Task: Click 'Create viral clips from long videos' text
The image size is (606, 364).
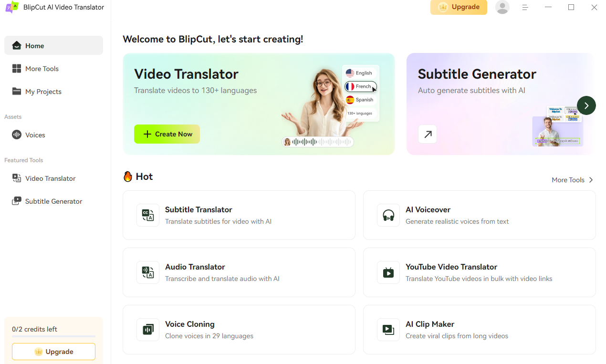Action: coord(457,336)
